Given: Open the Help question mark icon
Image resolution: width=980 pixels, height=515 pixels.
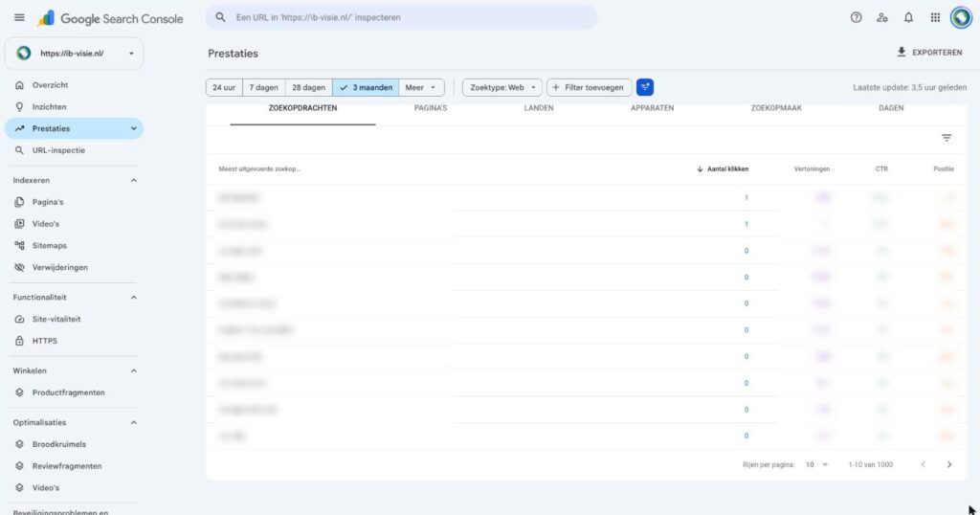Looking at the screenshot, I should [857, 17].
